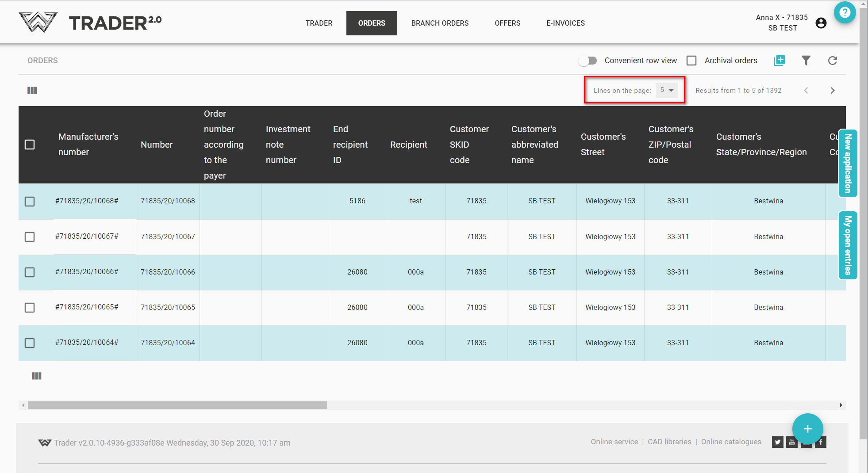The height and width of the screenshot is (473, 868).
Task: Go to next page of results
Action: pos(832,91)
